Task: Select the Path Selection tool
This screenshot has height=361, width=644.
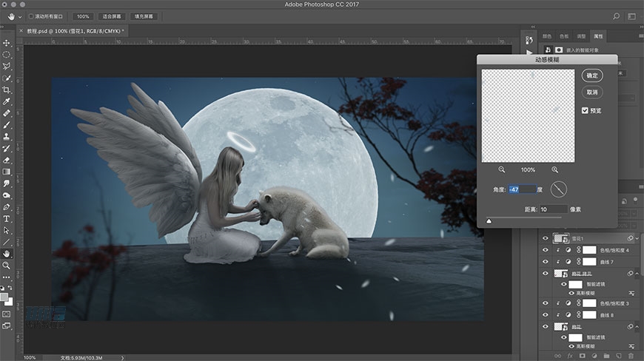Action: [x=7, y=231]
